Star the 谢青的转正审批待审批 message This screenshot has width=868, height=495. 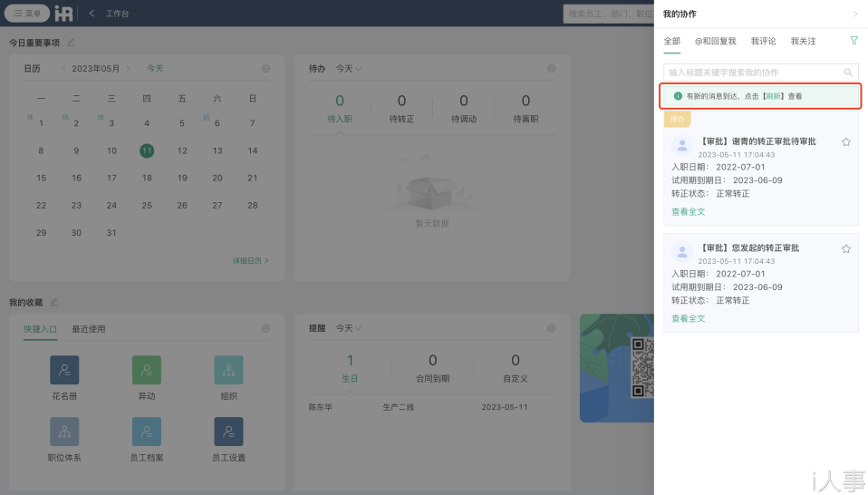point(846,142)
